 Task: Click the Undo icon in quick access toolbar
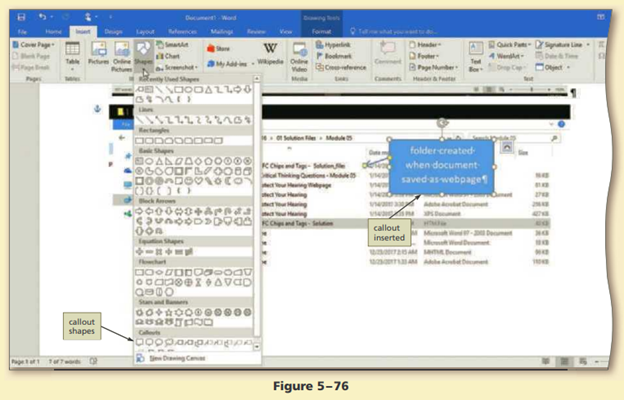point(42,17)
